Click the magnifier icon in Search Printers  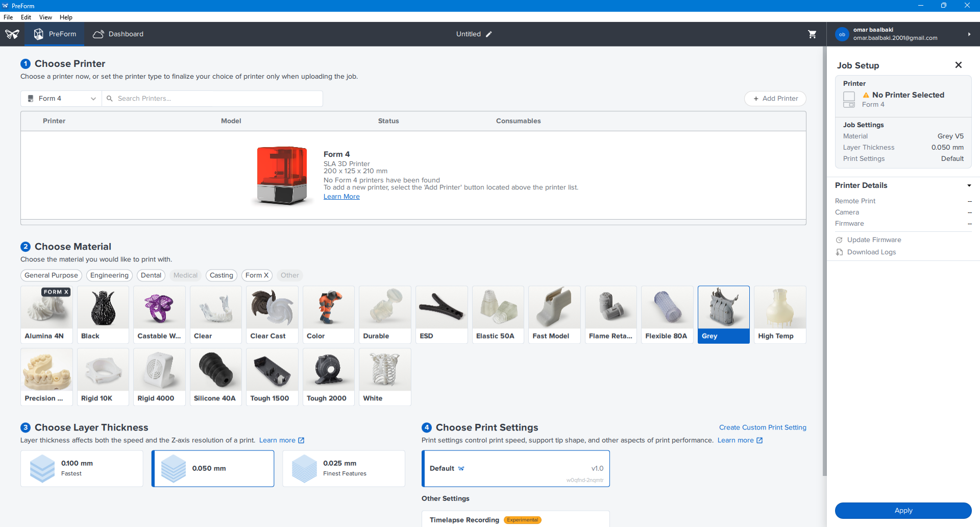[x=109, y=99]
